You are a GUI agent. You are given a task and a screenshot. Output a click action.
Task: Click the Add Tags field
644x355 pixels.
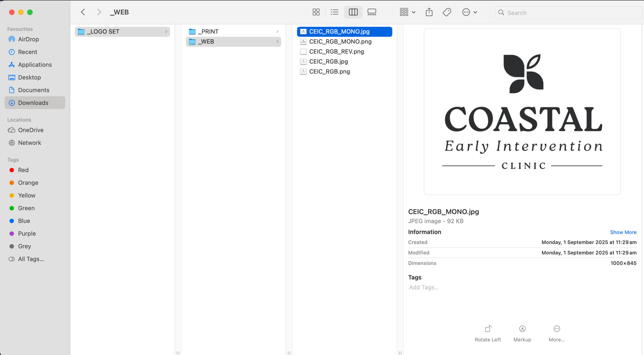[424, 287]
